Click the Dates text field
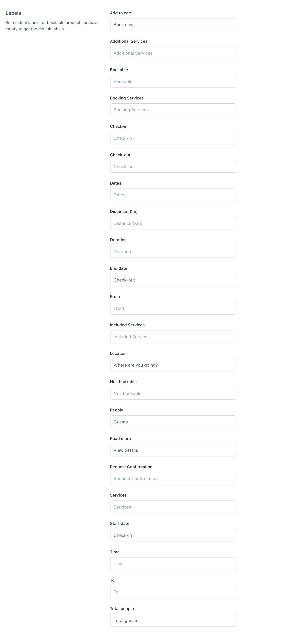The height and width of the screenshot is (644, 300). pyautogui.click(x=173, y=195)
